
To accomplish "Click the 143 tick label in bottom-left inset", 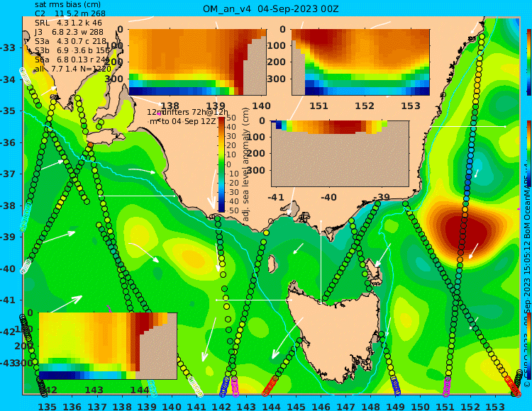I will (94, 390).
